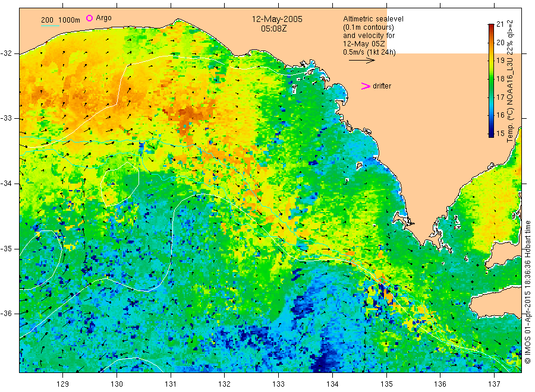This screenshot has width=535, height=392.
Task: Click the '0.5m/s (1kt 24h)' scale text
Action: (370, 52)
